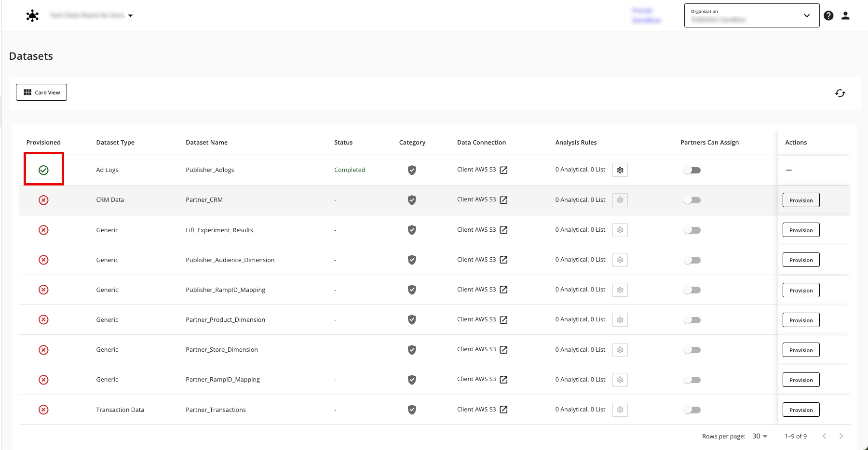Switch to Card View
Viewport: 868px width, 450px height.
(x=41, y=93)
